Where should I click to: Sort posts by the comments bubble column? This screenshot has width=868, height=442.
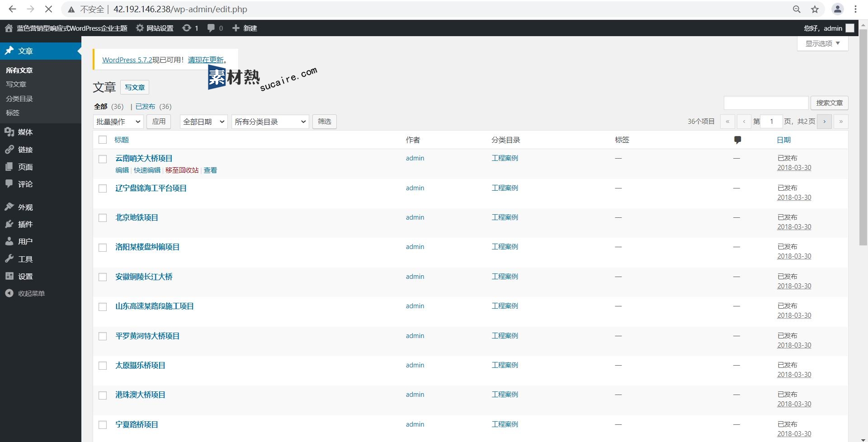(x=737, y=140)
